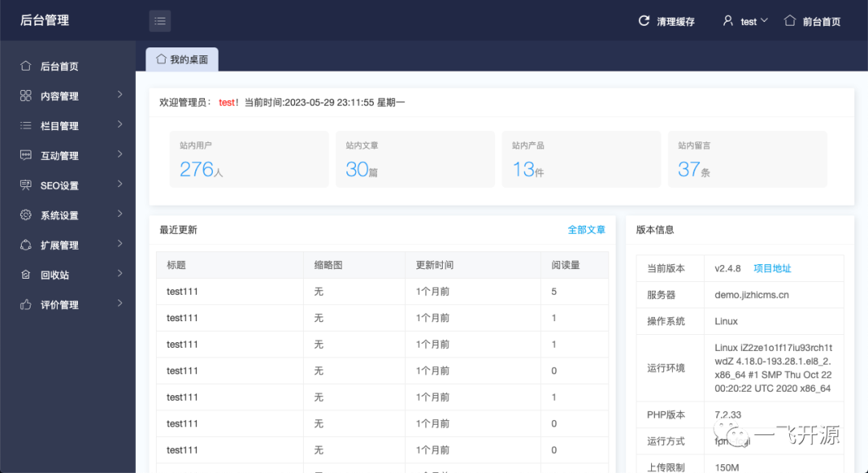Click the test username in header
The image size is (868, 473).
pos(748,22)
